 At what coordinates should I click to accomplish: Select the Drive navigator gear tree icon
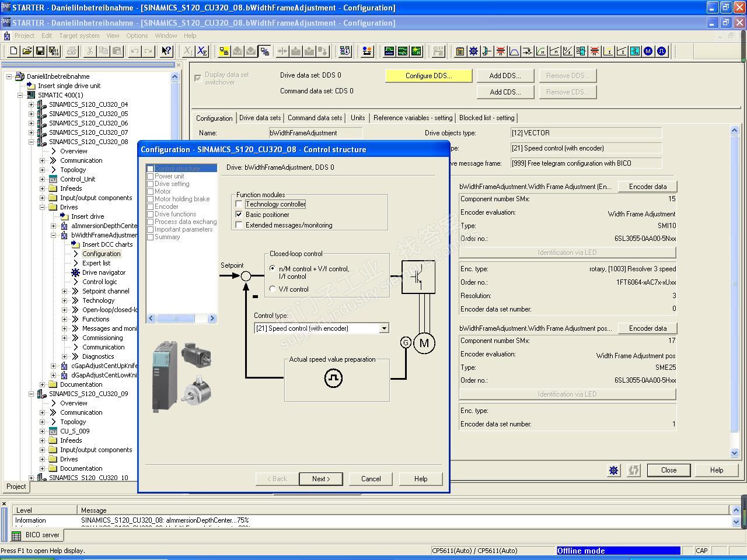[x=75, y=272]
